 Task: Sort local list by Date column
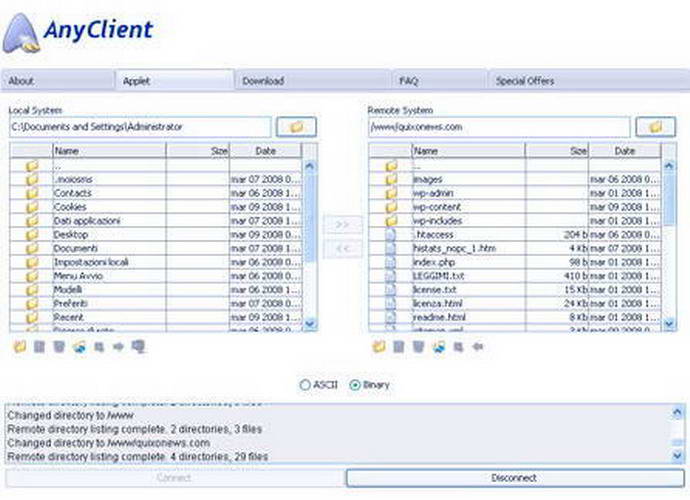265,151
